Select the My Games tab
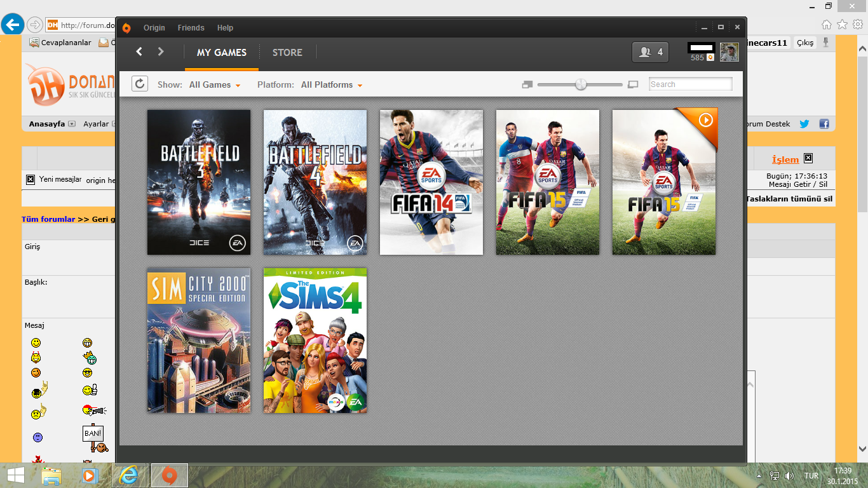The image size is (868, 488). click(221, 53)
